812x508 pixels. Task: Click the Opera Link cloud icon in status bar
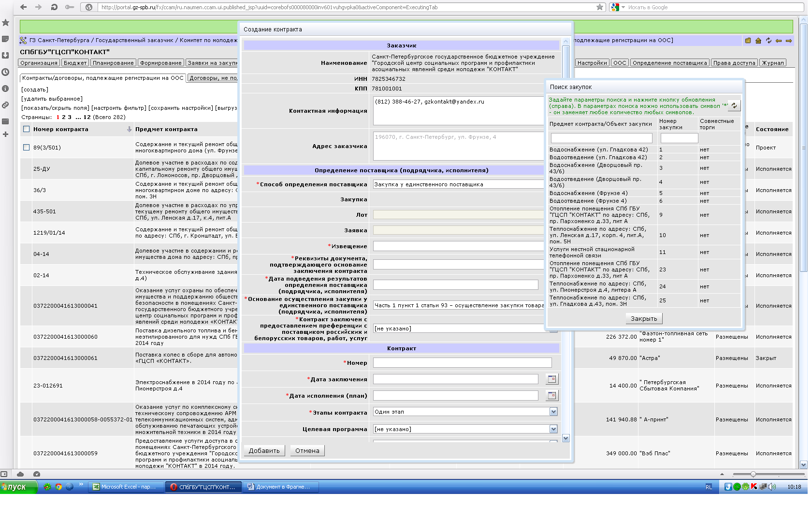[x=20, y=474]
